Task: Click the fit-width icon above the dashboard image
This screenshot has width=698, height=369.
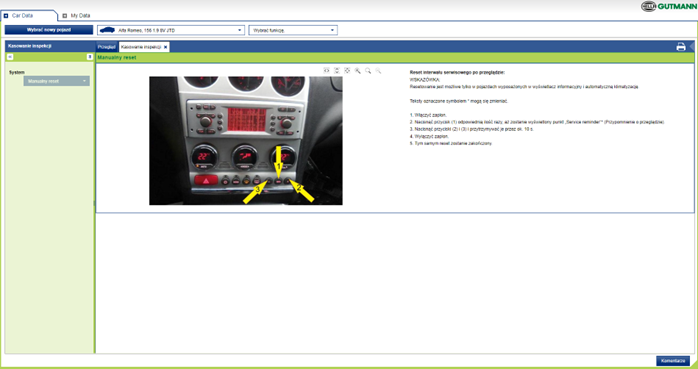Action: 326,70
